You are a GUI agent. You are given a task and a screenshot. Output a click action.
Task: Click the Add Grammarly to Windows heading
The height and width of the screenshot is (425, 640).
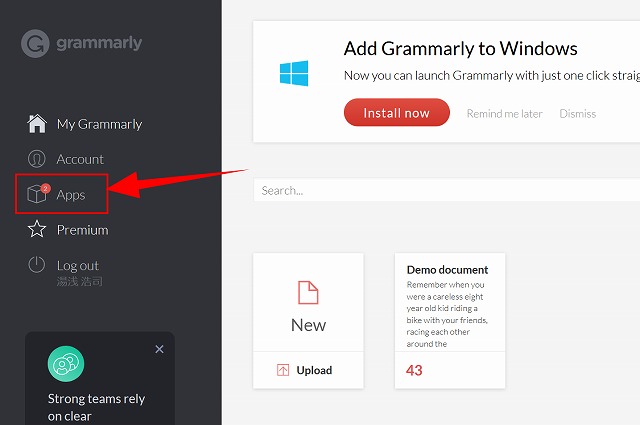pyautogui.click(x=460, y=49)
